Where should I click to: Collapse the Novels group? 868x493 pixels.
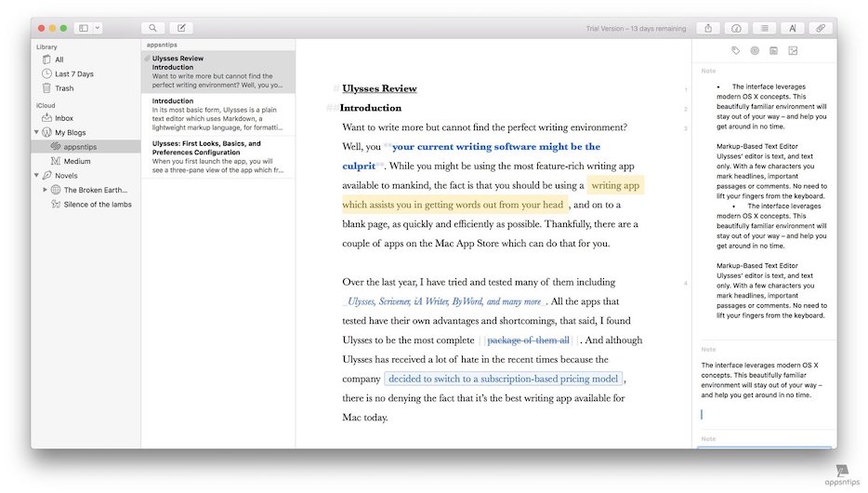pos(37,175)
